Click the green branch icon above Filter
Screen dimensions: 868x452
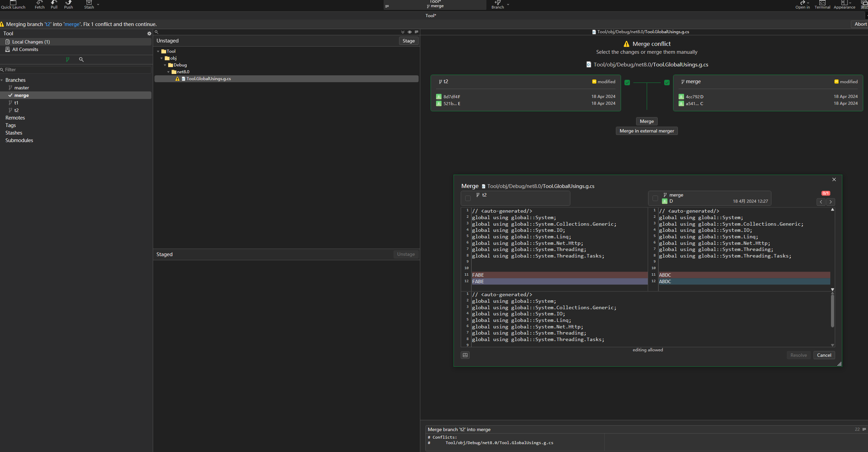pyautogui.click(x=67, y=60)
